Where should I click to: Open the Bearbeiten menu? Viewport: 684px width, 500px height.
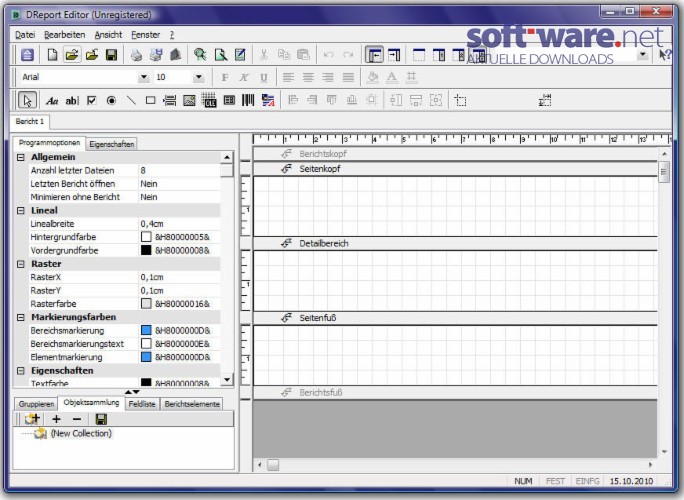point(65,35)
